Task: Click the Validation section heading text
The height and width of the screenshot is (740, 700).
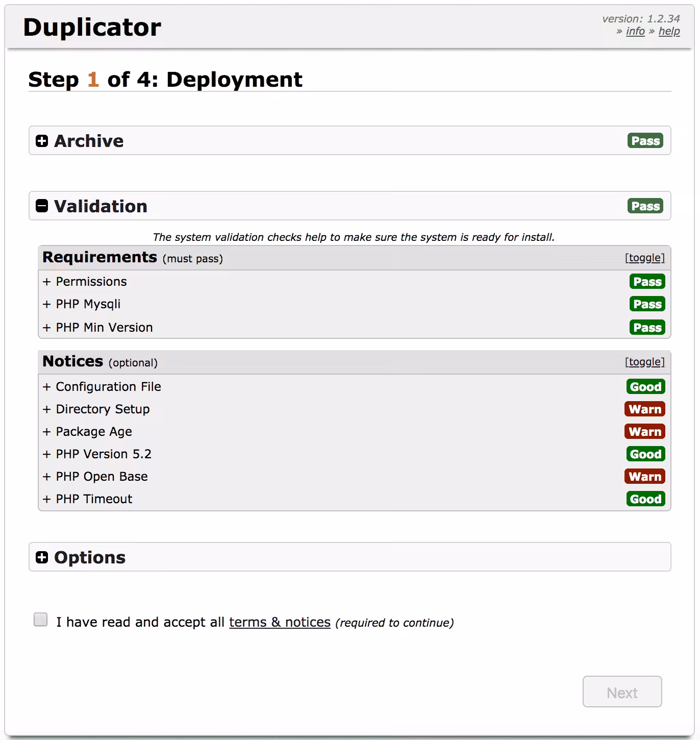Action: point(101,206)
